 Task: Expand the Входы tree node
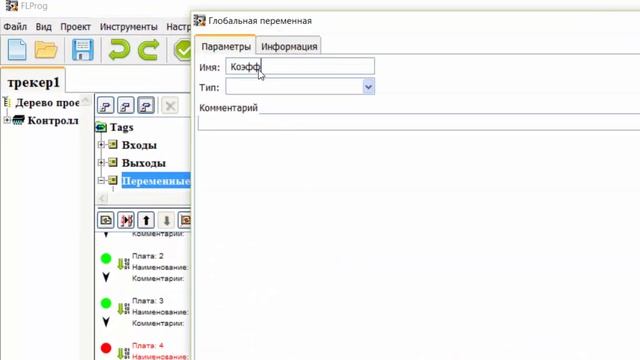[101, 144]
